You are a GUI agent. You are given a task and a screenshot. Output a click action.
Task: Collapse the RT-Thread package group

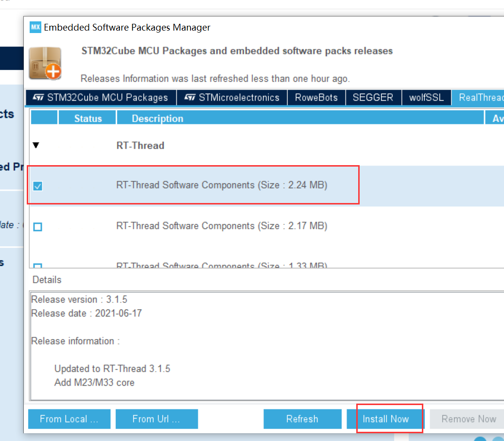pyautogui.click(x=35, y=145)
